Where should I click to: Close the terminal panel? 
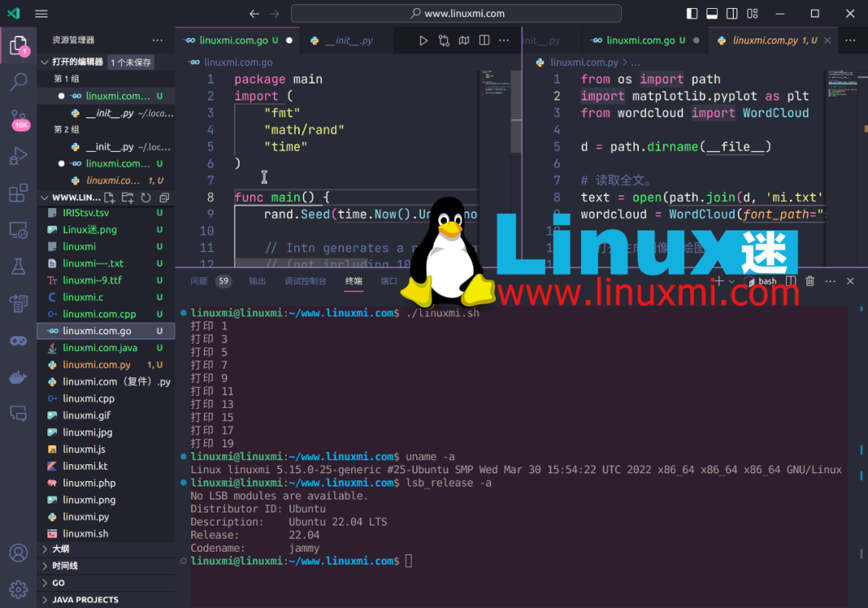(850, 281)
